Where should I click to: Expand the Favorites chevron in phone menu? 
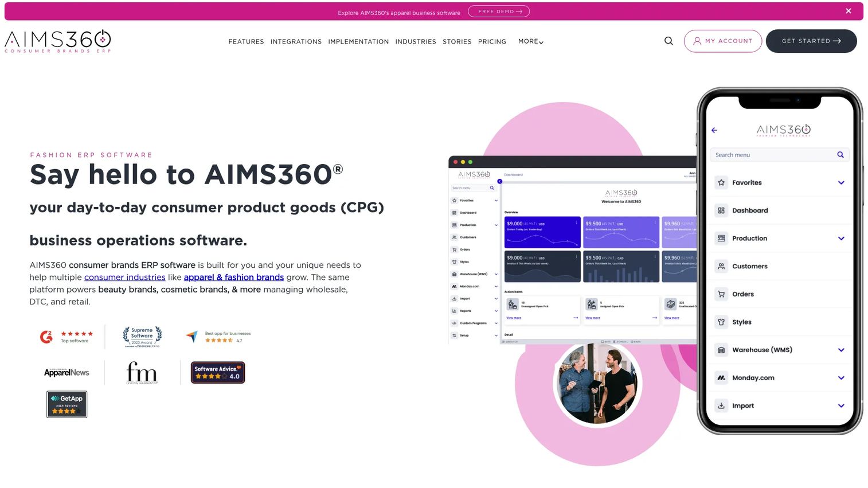[841, 183]
